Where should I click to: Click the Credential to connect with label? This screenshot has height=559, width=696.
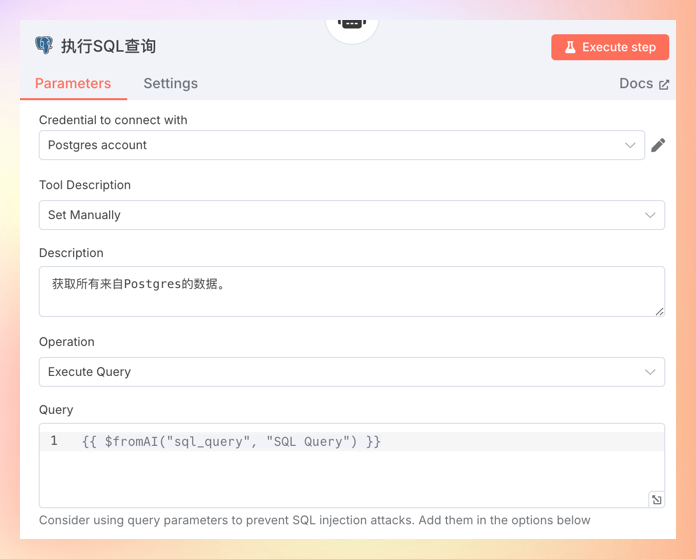[x=113, y=120]
